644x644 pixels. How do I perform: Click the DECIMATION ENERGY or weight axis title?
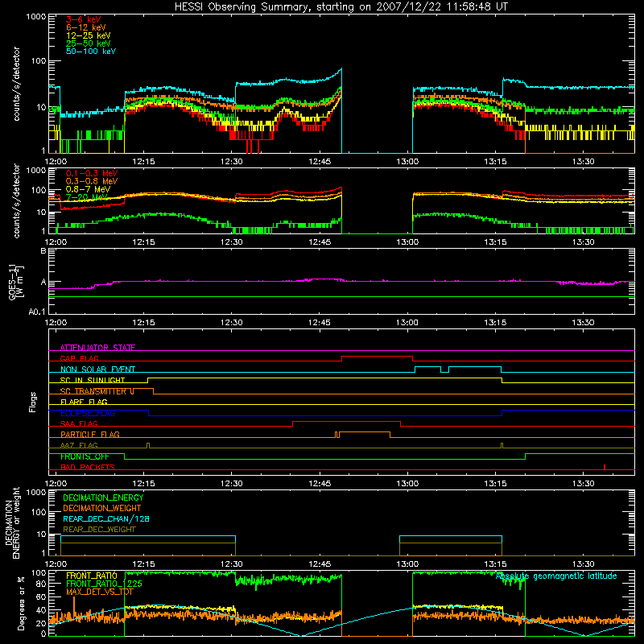12,522
